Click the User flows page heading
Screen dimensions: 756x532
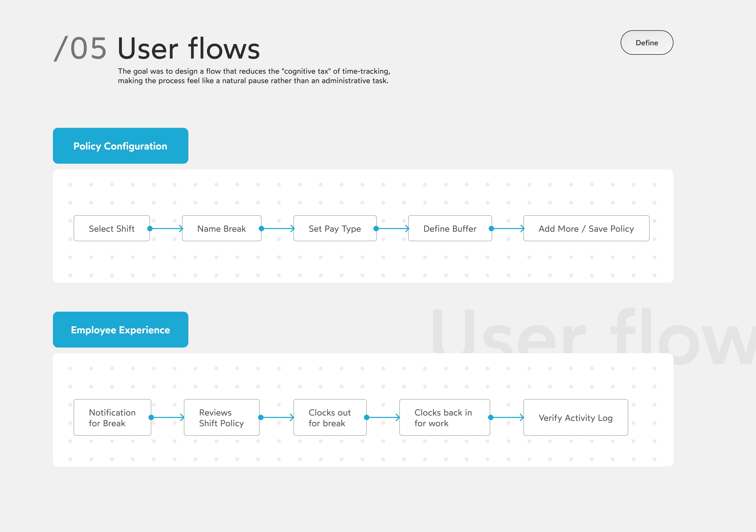point(188,49)
